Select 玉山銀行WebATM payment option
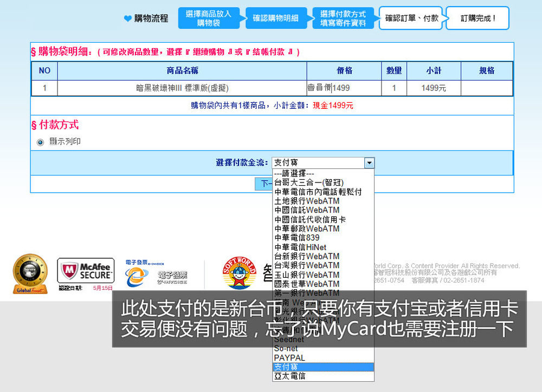This screenshot has width=542, height=392. pyautogui.click(x=323, y=275)
